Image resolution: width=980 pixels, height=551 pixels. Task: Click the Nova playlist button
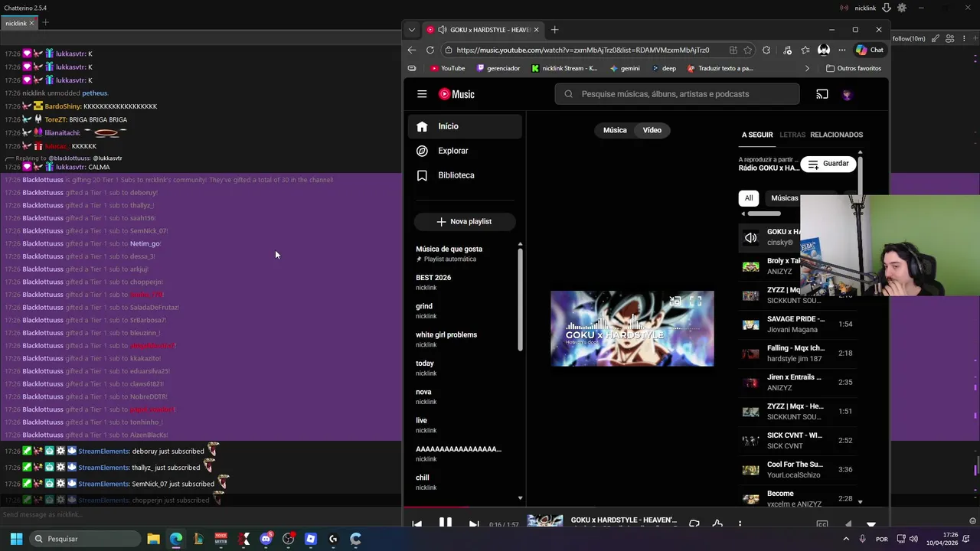pyautogui.click(x=465, y=221)
